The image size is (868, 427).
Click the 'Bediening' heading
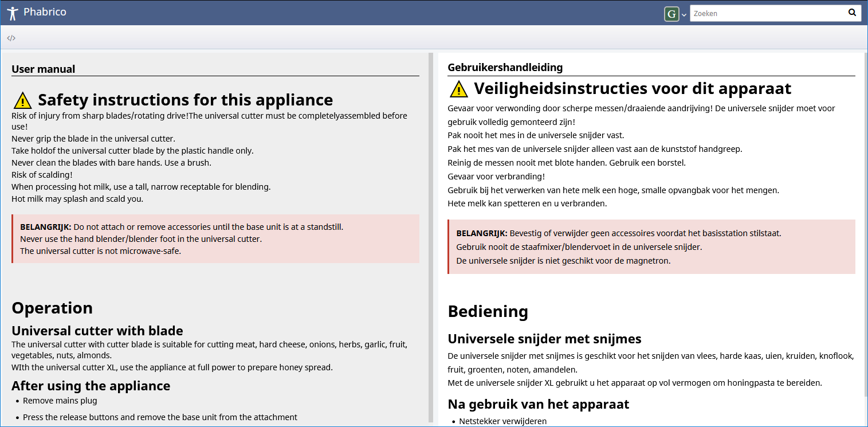click(x=488, y=311)
